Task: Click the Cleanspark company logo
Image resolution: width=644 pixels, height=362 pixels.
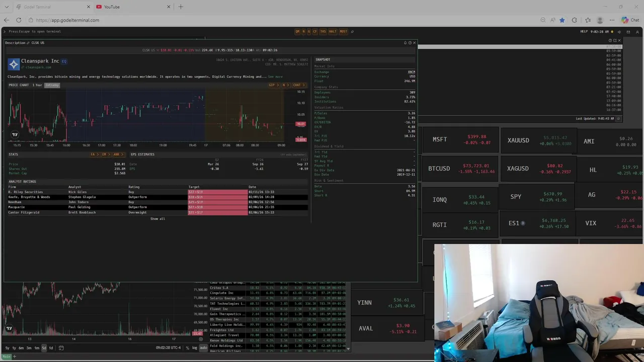Action: click(14, 63)
